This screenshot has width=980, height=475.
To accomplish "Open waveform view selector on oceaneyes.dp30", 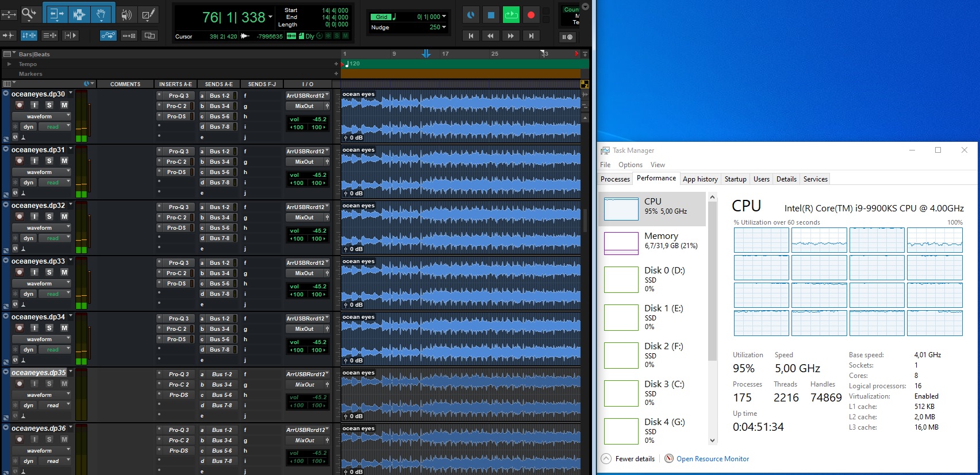I will click(41, 117).
